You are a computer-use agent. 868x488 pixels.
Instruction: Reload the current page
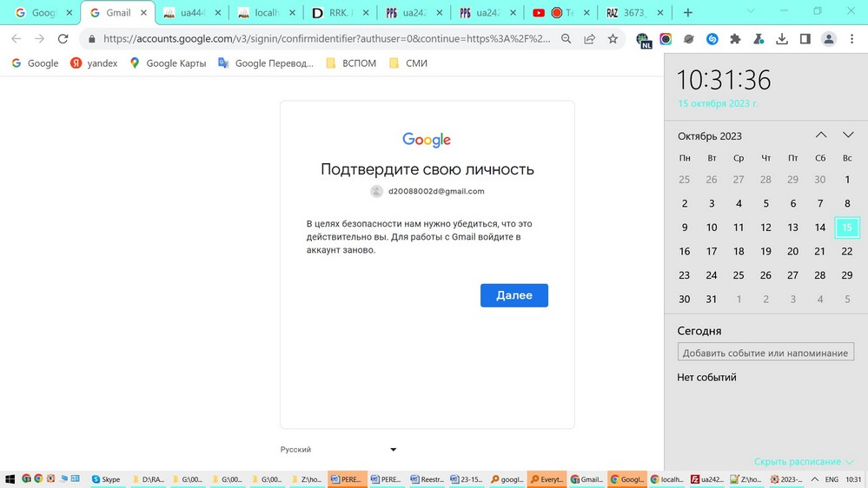click(x=63, y=39)
